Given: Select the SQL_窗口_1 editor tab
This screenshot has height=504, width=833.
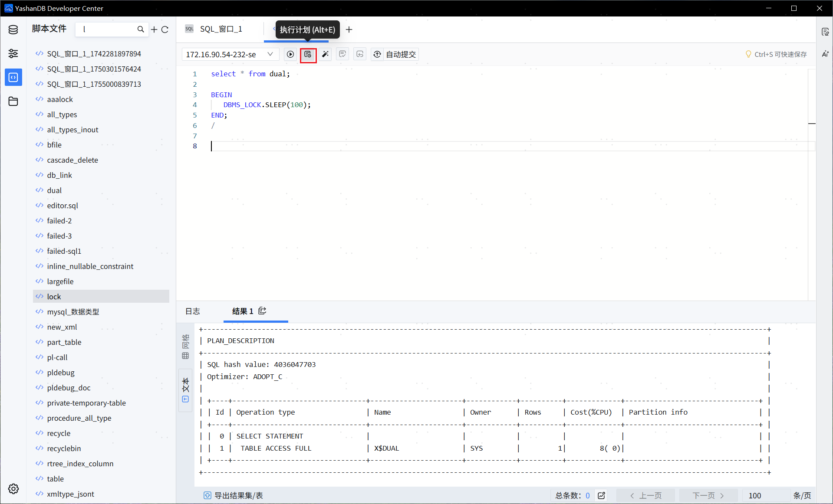Looking at the screenshot, I should point(221,29).
